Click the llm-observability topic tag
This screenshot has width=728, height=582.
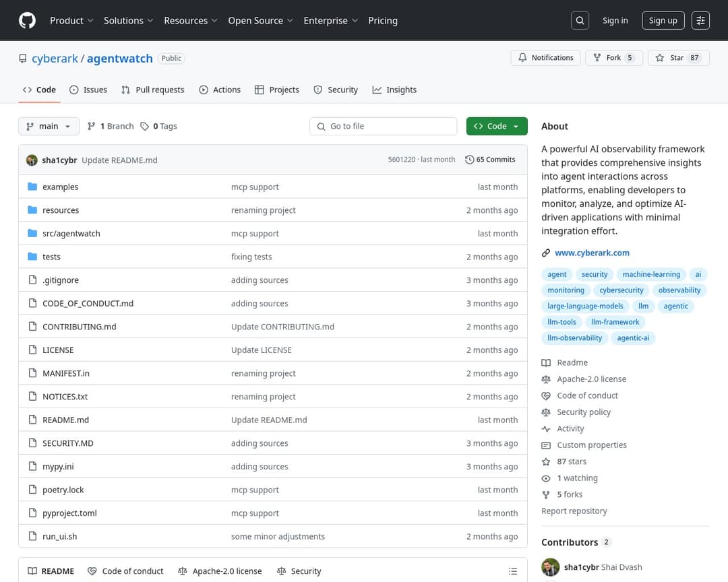[x=574, y=338]
